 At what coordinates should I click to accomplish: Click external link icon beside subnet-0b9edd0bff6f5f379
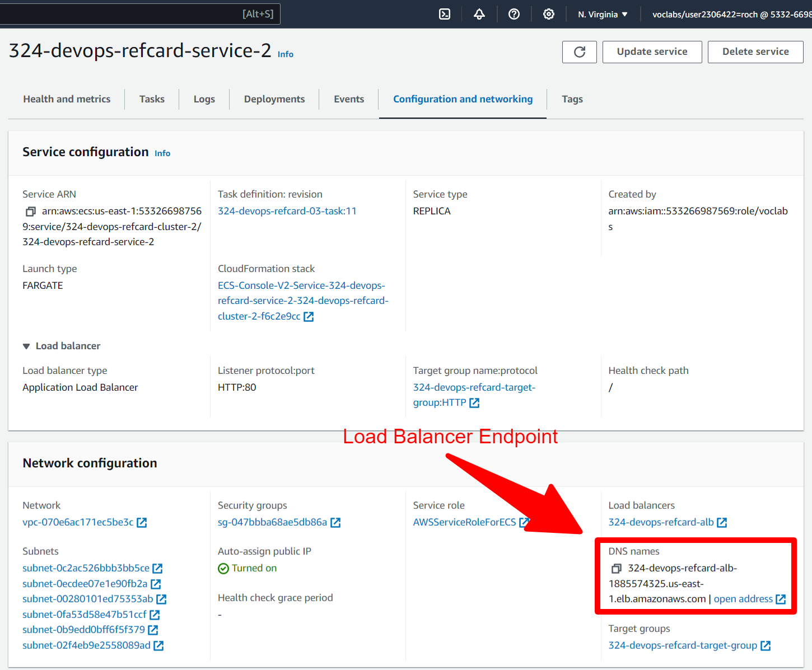[x=153, y=630]
